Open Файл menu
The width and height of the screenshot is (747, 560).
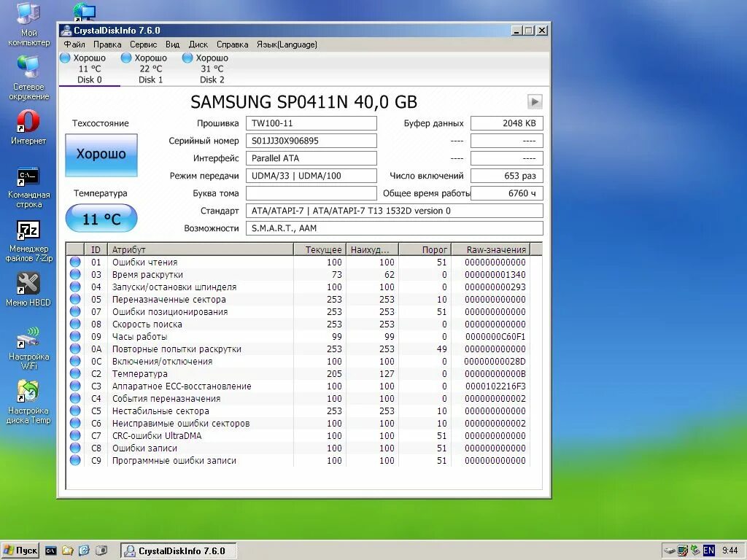coord(74,44)
